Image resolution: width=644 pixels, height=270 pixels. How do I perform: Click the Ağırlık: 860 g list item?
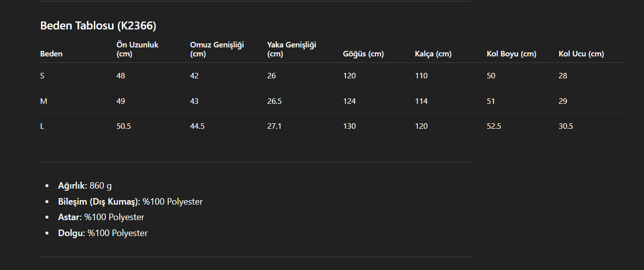tap(85, 186)
